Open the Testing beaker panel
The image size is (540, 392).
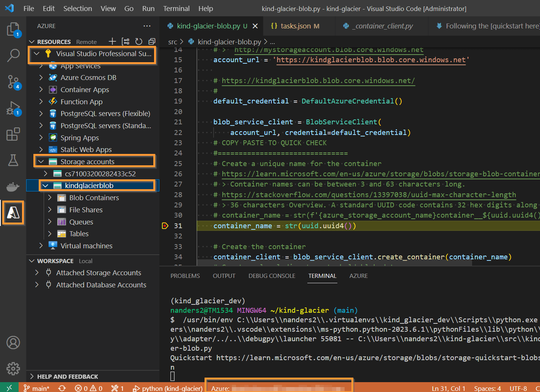coord(13,160)
